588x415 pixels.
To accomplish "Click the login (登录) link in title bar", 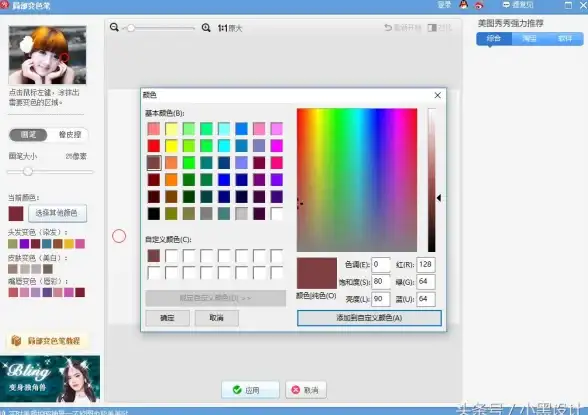I will 444,5.
